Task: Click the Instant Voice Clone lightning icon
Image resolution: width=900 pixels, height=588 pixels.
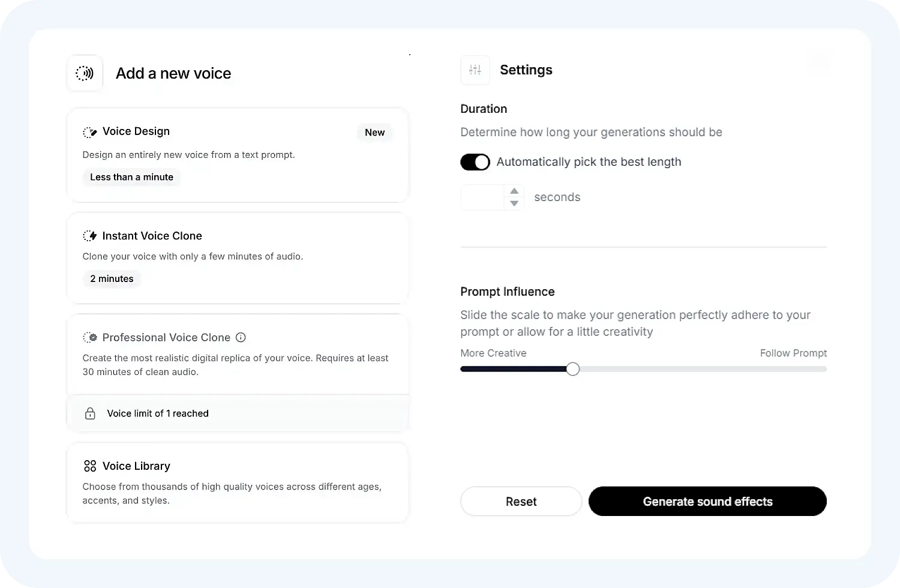Action: pos(89,236)
